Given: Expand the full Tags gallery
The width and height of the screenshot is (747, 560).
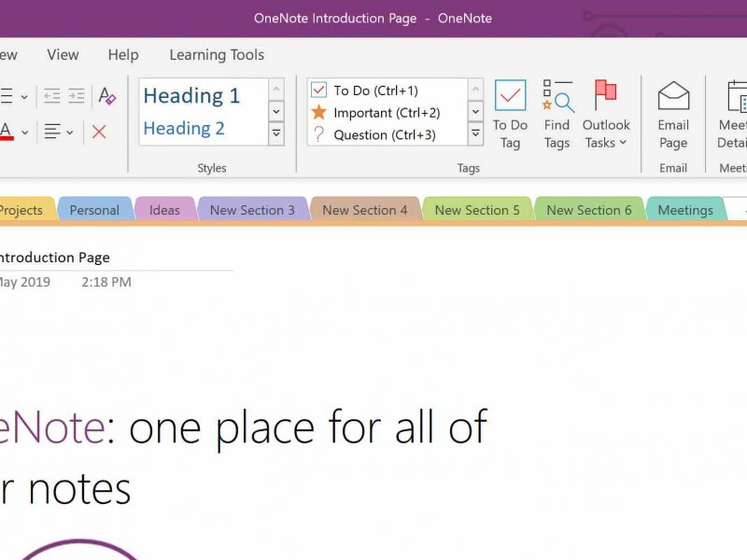Looking at the screenshot, I should [x=475, y=133].
